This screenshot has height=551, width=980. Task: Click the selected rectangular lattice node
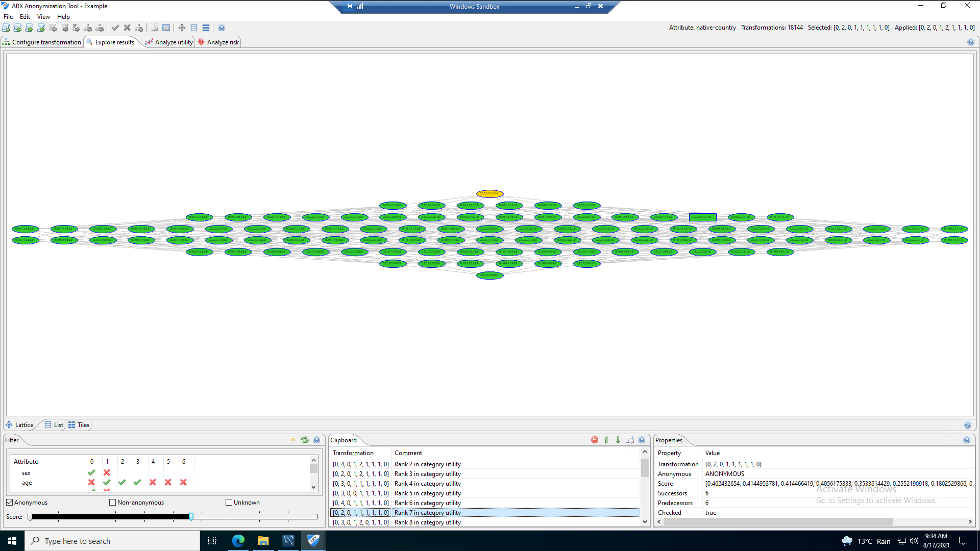702,217
